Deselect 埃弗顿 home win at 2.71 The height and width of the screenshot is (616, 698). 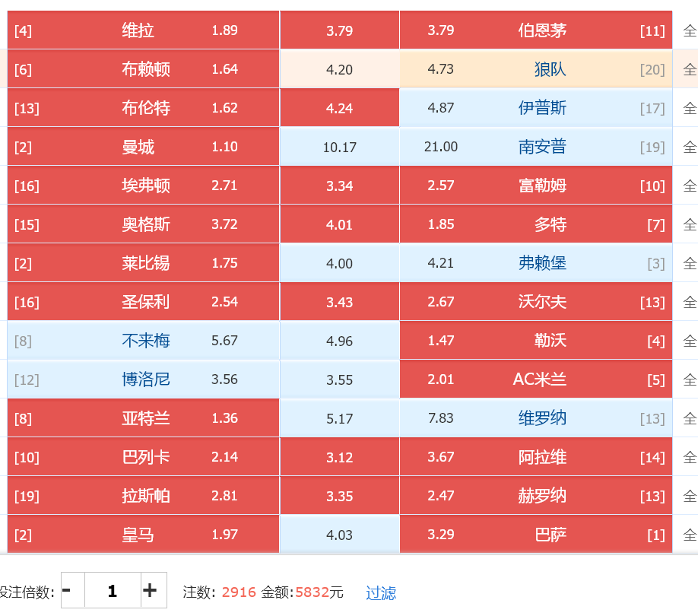pos(144,185)
